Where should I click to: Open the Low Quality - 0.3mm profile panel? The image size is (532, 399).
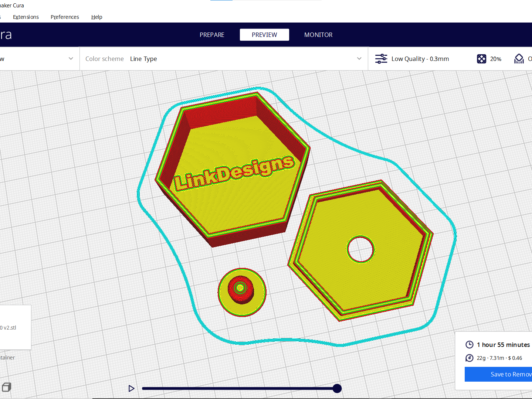click(420, 59)
